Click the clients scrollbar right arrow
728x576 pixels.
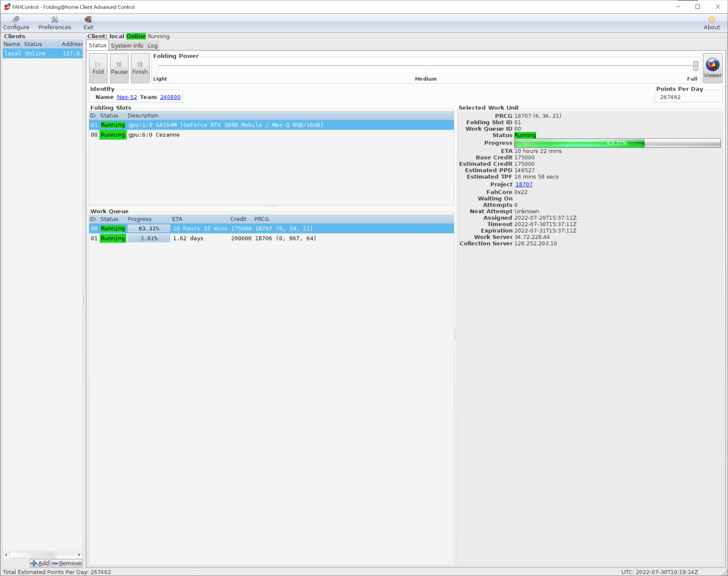tap(80, 555)
